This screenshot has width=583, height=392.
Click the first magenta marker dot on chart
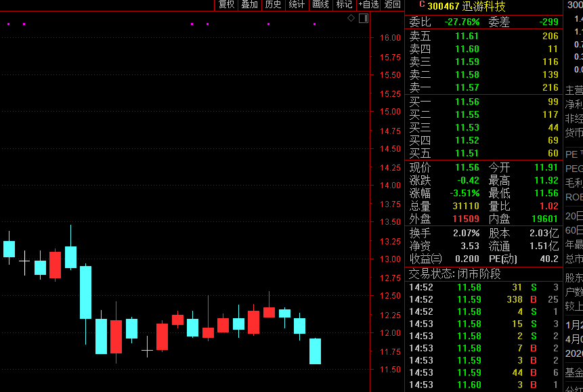click(8, 24)
